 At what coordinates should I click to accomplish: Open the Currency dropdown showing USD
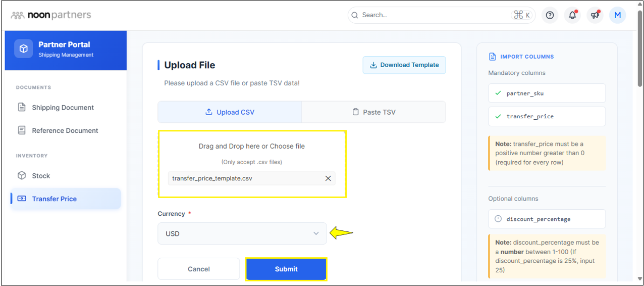(x=242, y=233)
